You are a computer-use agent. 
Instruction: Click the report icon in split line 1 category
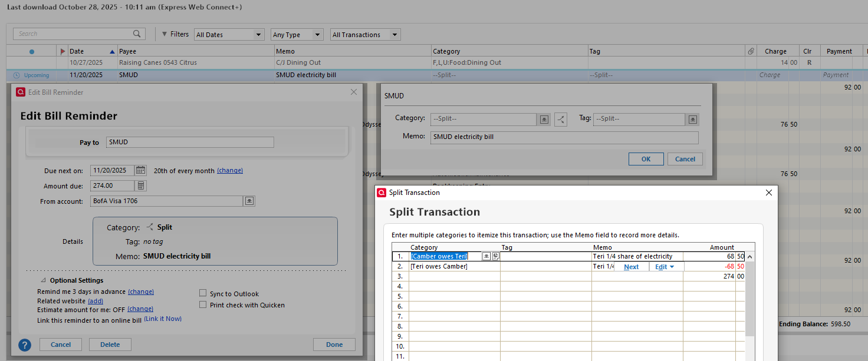[495, 256]
